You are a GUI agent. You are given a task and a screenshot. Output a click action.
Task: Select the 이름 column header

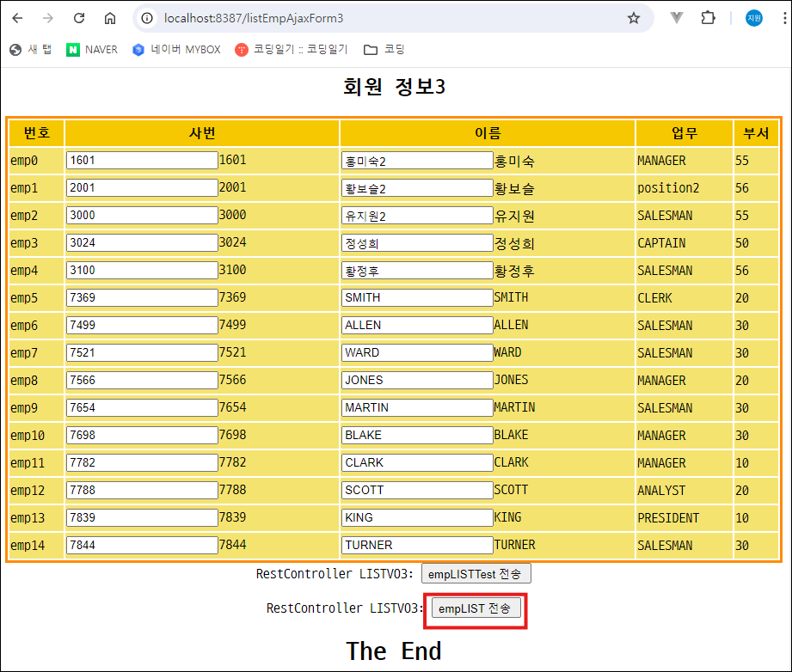click(x=488, y=133)
